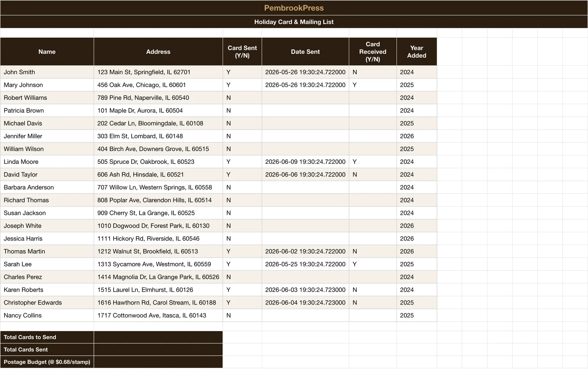Click the Year Added column header
588x378 pixels.
coord(417,52)
